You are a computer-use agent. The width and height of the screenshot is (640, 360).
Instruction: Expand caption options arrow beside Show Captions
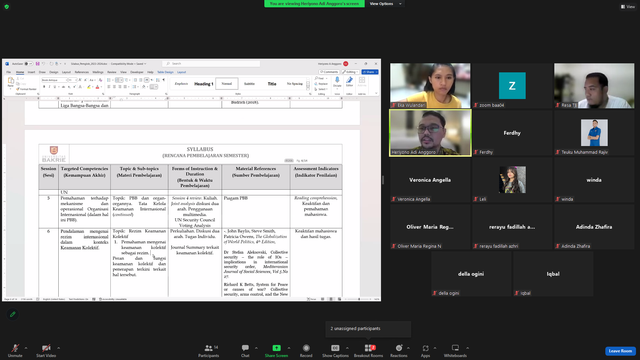347,348
